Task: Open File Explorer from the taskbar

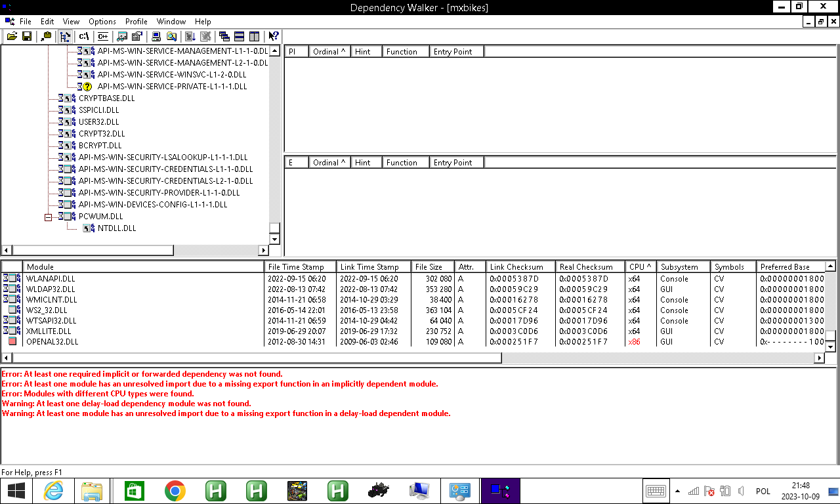Action: coord(92,491)
